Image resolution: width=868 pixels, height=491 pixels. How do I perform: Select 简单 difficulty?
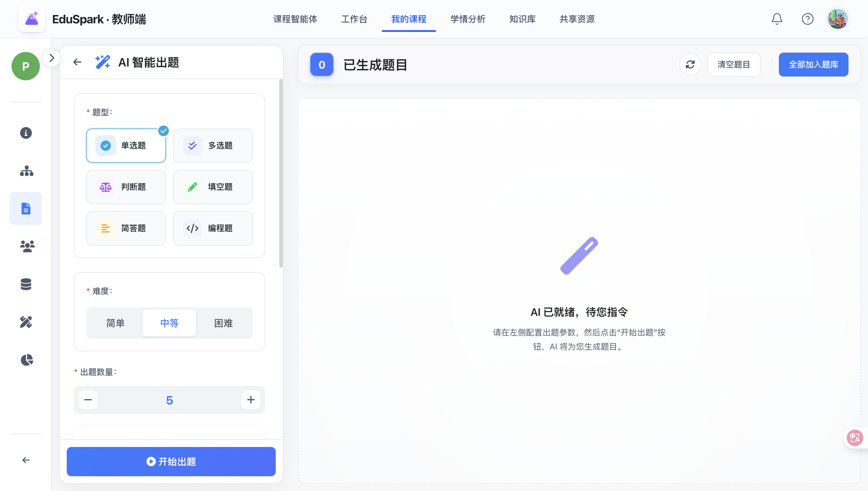[115, 323]
